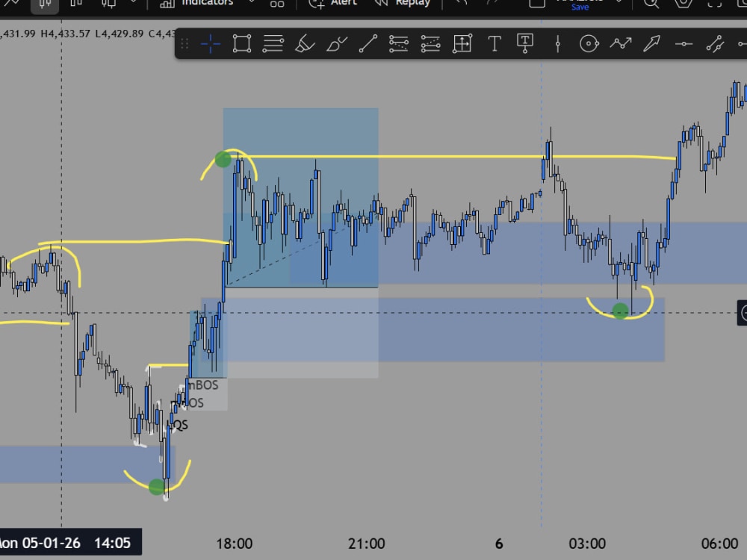Click the 18:00 time axis label
Image resolution: width=747 pixels, height=560 pixels.
point(234,544)
